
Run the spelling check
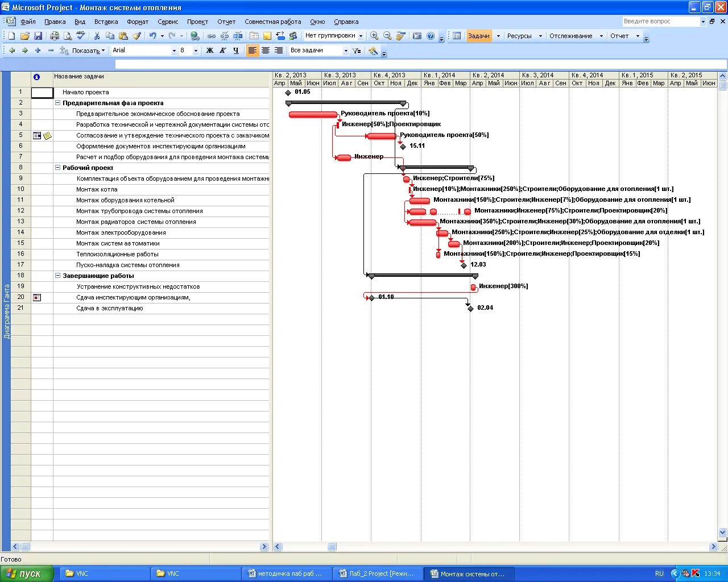(81, 36)
